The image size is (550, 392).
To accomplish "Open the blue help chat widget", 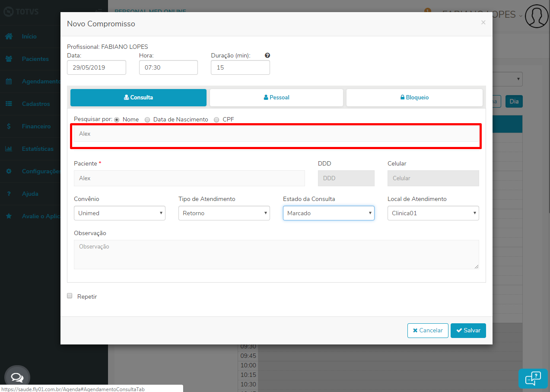I will (533, 379).
